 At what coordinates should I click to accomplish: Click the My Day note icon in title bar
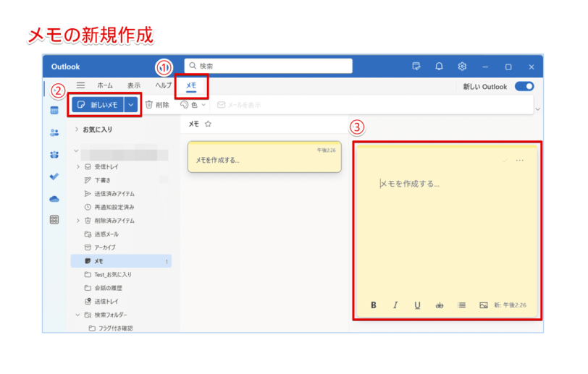[416, 67]
